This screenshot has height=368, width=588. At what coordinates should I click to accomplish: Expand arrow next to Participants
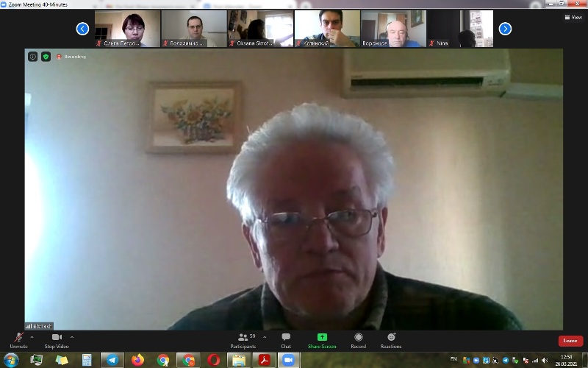pos(265,337)
